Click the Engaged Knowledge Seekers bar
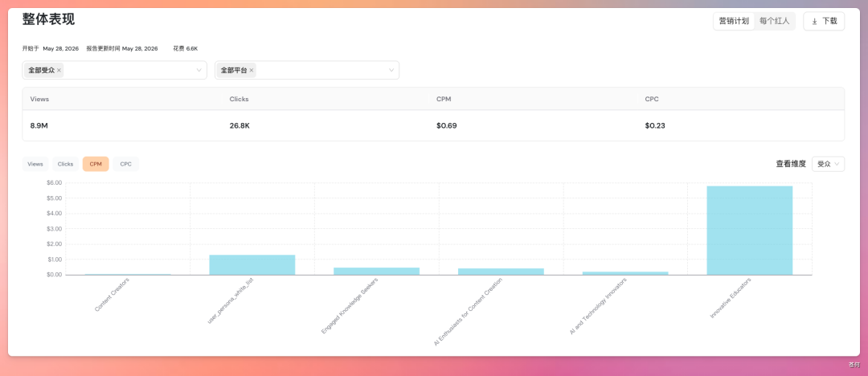Viewport: 868px width, 376px height. (376, 272)
